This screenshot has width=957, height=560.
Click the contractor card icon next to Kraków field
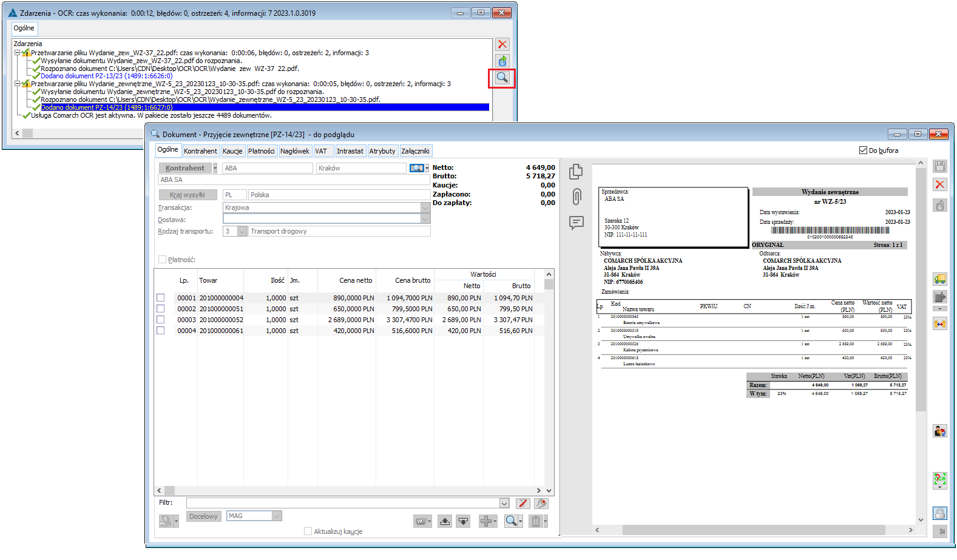coord(416,168)
